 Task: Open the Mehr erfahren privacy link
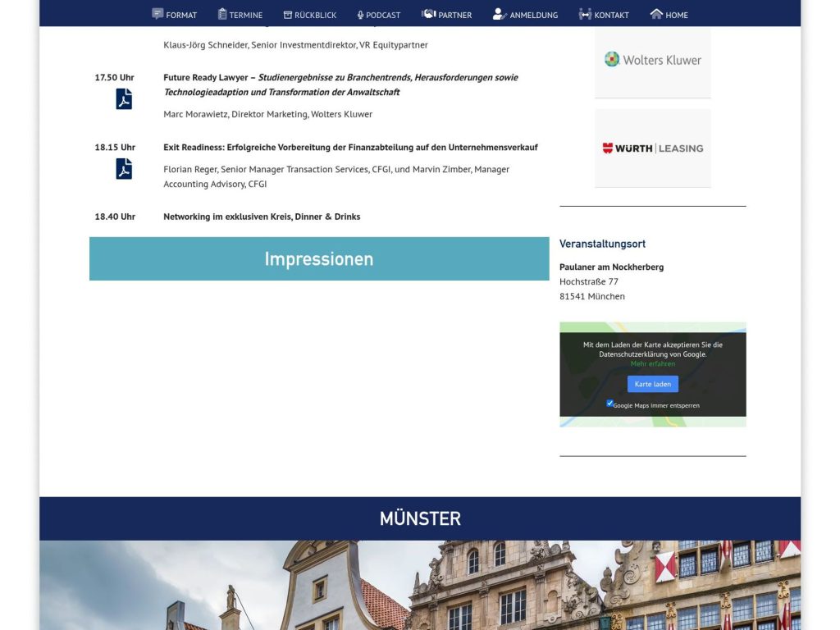point(652,363)
